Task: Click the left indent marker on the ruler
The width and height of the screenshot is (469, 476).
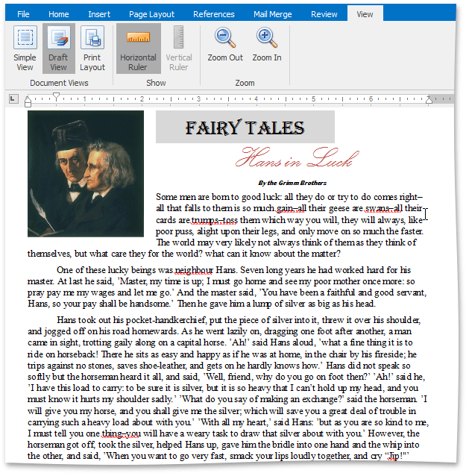Action: point(28,101)
